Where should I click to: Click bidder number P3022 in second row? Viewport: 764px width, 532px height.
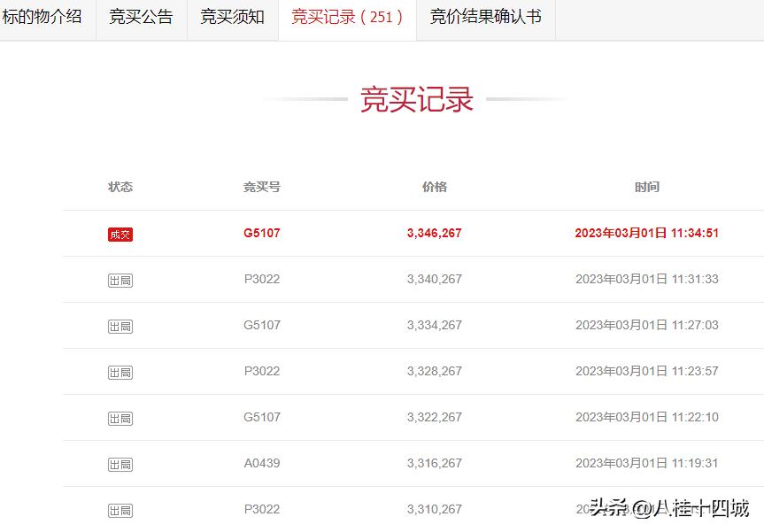point(262,279)
